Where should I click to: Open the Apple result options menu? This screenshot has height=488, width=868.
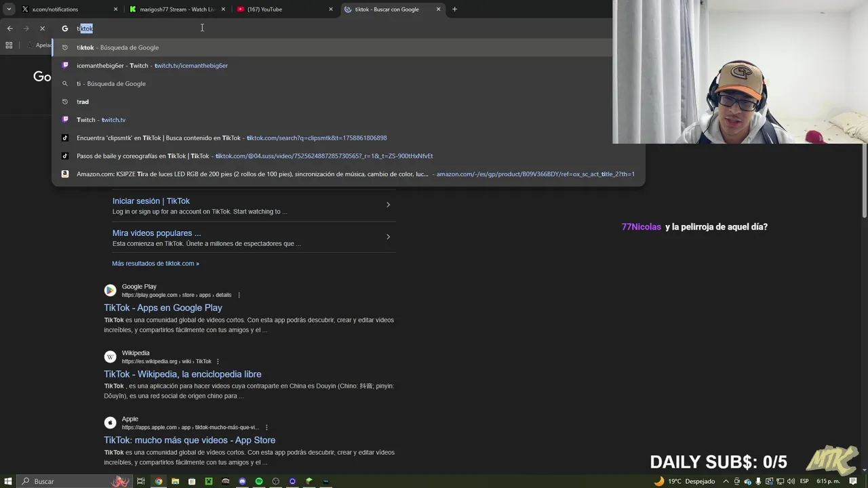click(267, 428)
